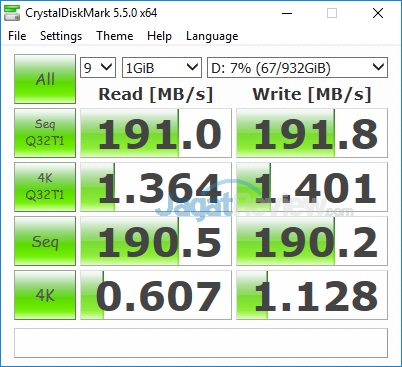Click the CrystalDiskMark app icon in title bar
This screenshot has width=402, height=367.
pyautogui.click(x=12, y=13)
